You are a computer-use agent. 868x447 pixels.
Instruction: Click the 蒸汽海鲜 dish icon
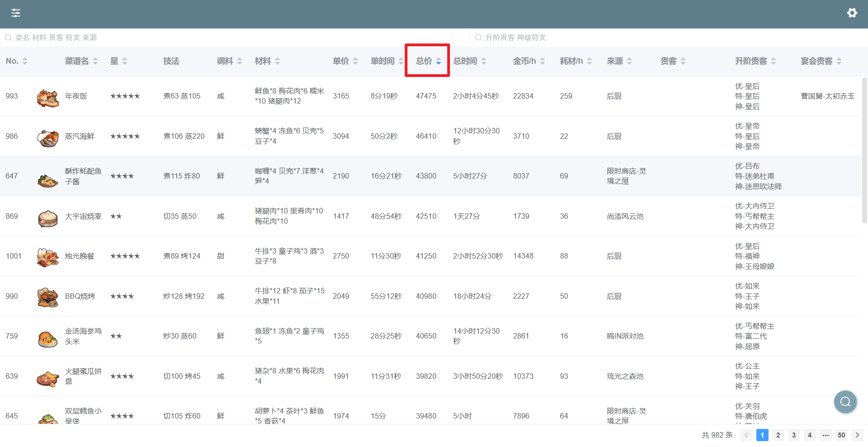[x=47, y=137]
